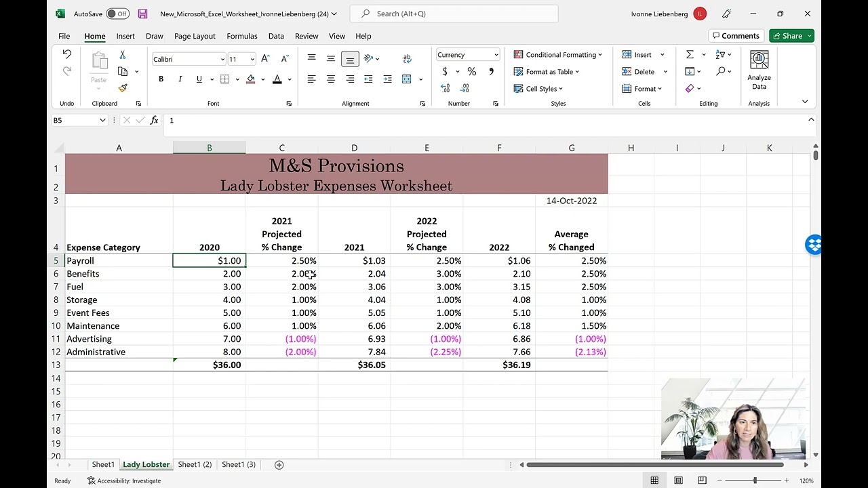Click the Wrap Text icon
Viewport: 868px width, 488px height.
tap(407, 59)
